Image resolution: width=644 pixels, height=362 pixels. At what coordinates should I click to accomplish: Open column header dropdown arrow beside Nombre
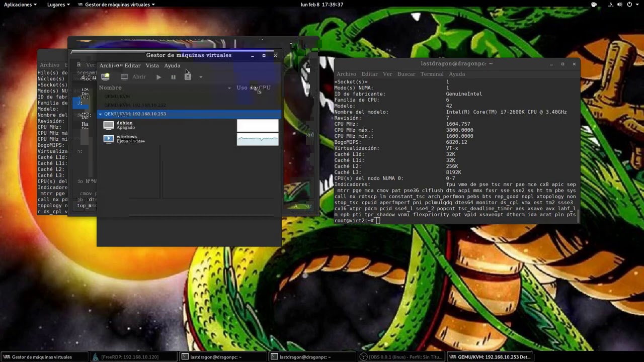tap(229, 88)
